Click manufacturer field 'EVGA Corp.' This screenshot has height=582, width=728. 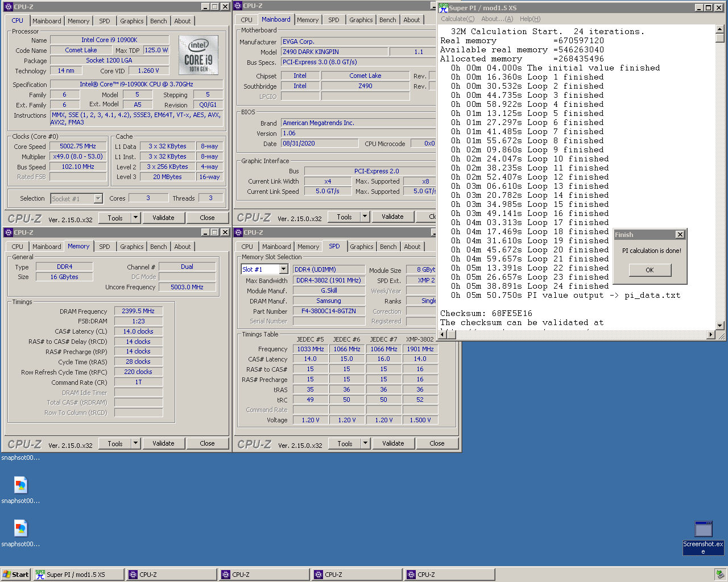pos(358,41)
